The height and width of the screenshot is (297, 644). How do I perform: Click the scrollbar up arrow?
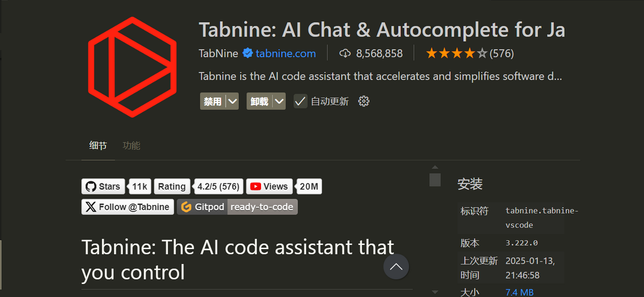[x=435, y=167]
